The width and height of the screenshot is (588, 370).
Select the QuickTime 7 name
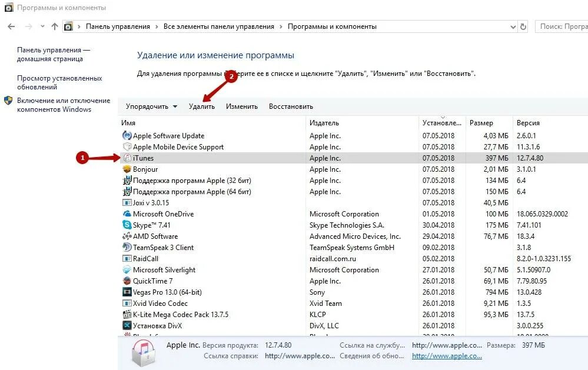152,281
